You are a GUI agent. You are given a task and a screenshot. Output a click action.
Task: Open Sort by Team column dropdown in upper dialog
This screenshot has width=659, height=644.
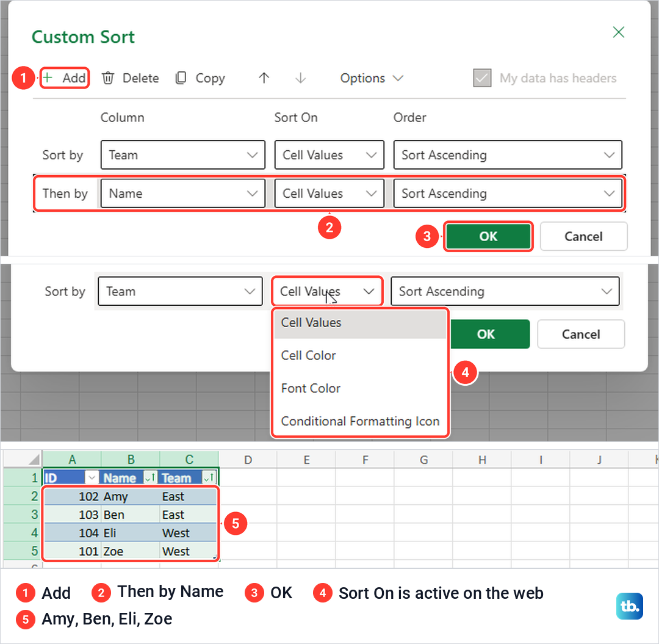[183, 154]
